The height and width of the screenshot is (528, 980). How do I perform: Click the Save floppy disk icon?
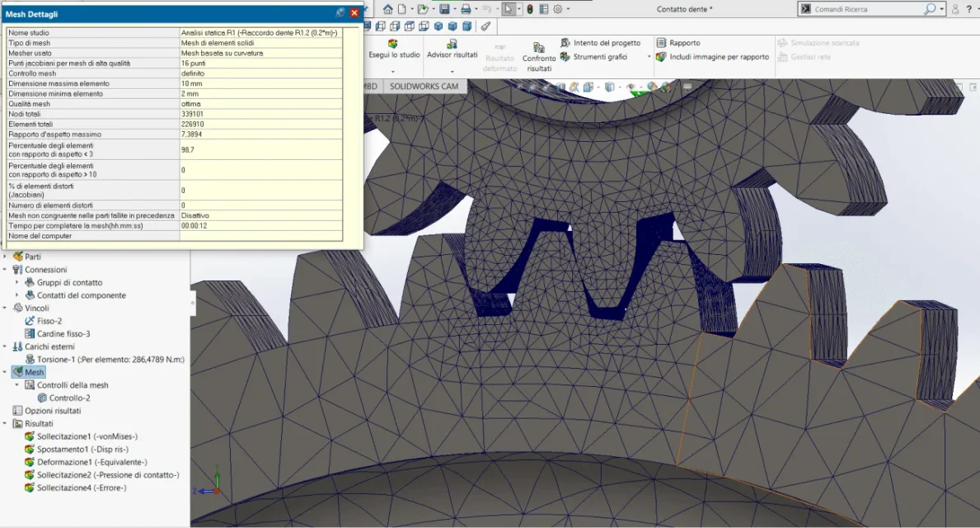[x=444, y=9]
